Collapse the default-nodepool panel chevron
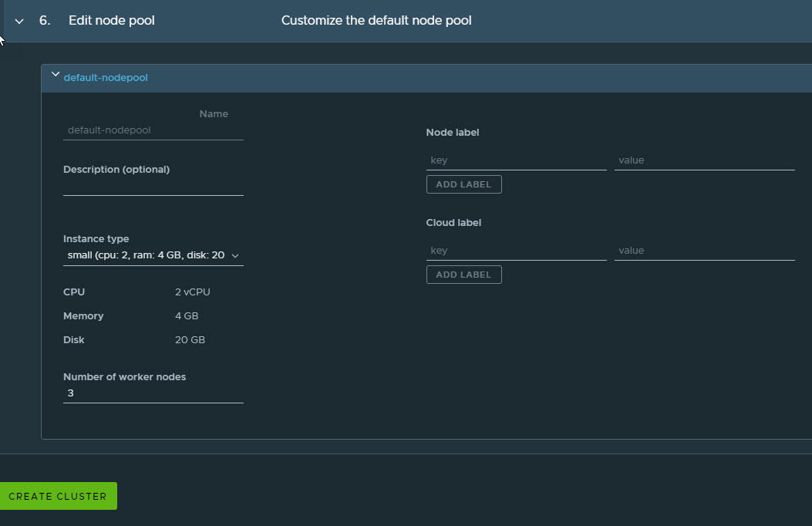 [x=55, y=75]
